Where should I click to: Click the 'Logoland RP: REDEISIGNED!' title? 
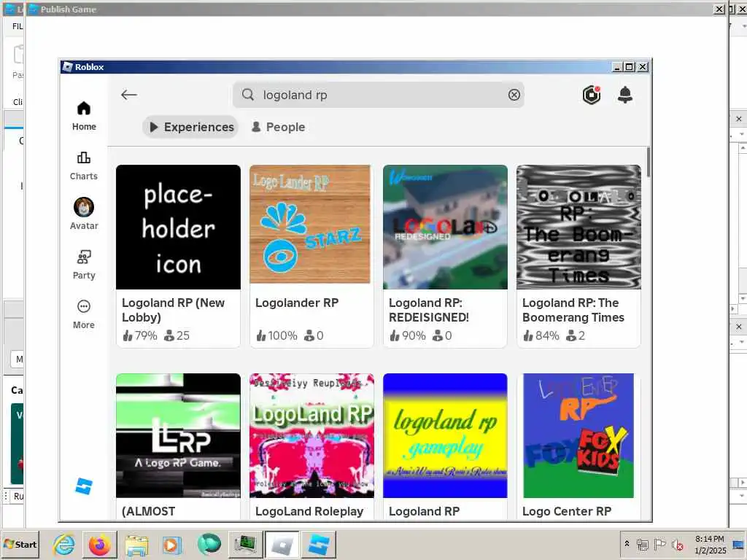coord(429,310)
